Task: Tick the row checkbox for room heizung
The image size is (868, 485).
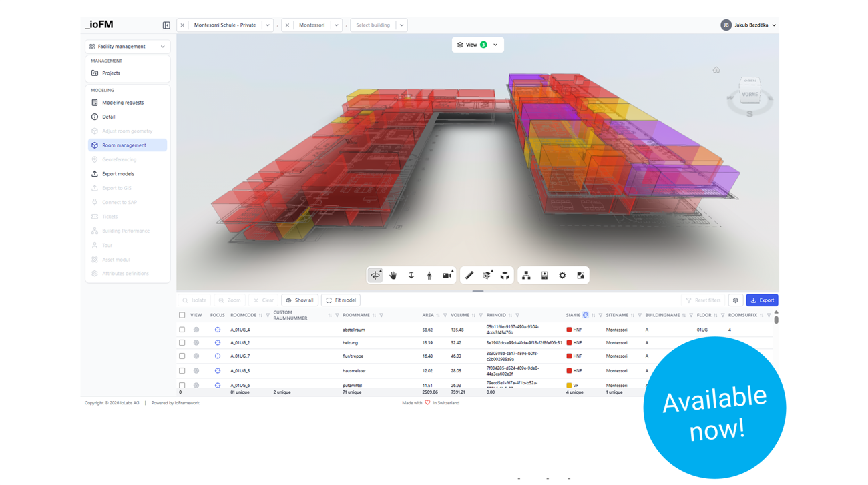Action: (181, 342)
